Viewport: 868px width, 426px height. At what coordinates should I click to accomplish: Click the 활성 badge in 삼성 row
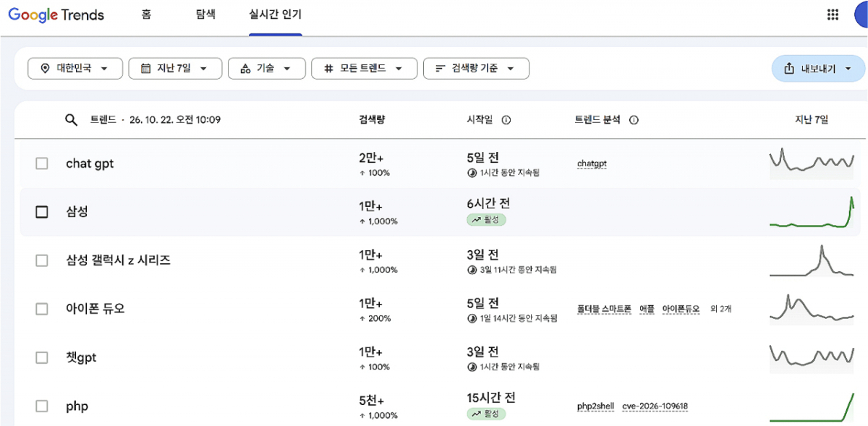coord(486,219)
